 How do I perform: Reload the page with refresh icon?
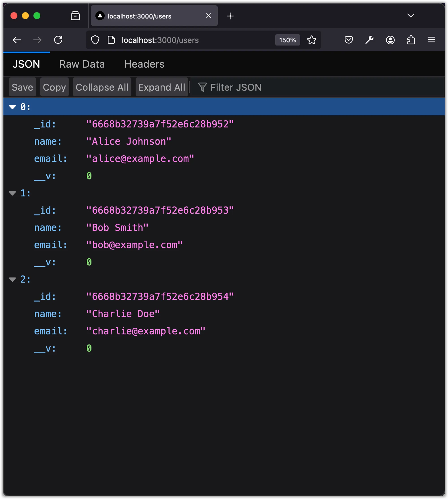pos(58,40)
